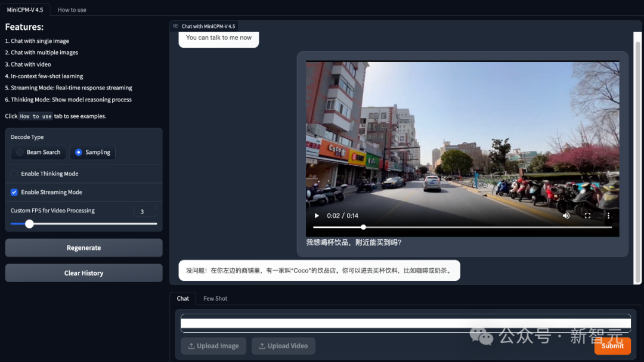Click the Regenerate button

[84, 247]
